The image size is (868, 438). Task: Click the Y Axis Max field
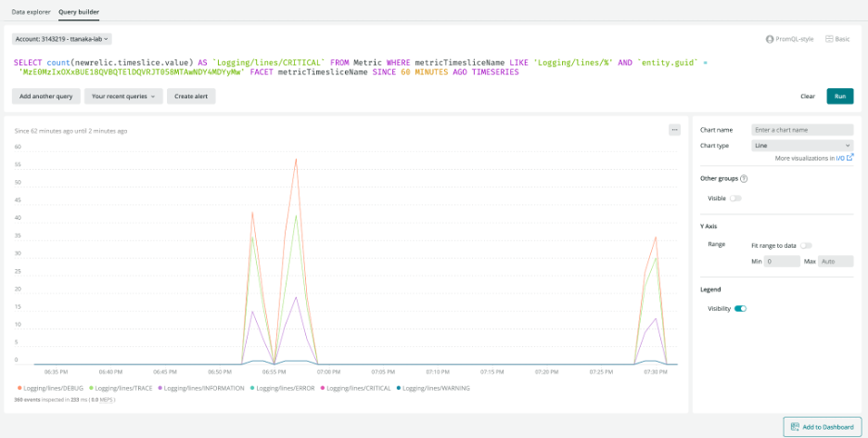point(835,262)
